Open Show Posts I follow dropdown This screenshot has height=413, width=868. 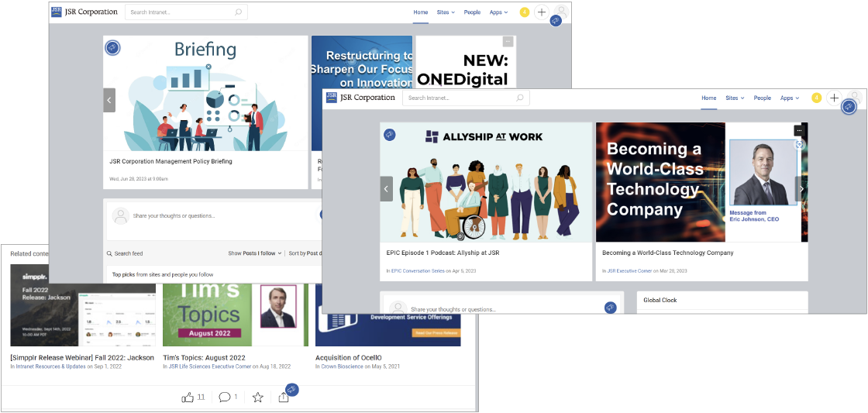255,253
